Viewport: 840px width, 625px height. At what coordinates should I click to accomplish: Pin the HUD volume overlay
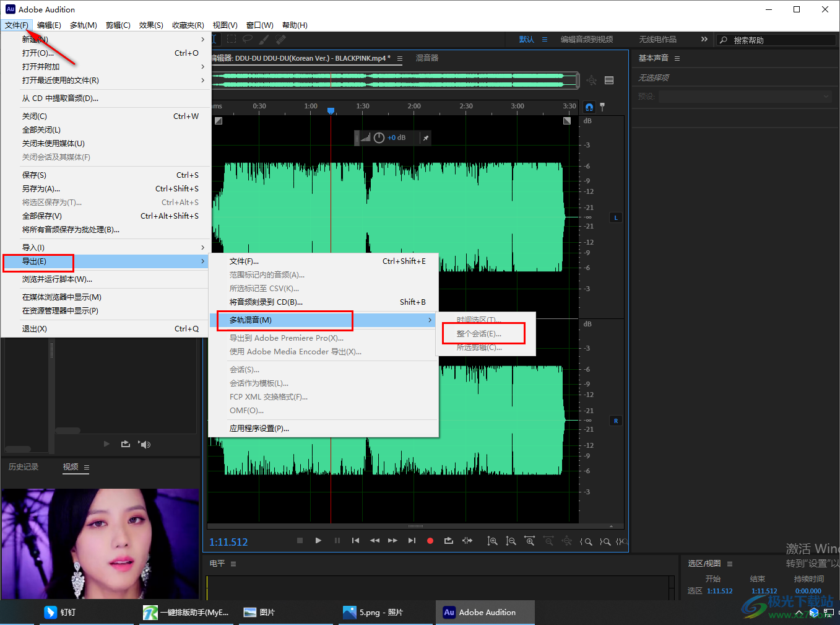(426, 138)
